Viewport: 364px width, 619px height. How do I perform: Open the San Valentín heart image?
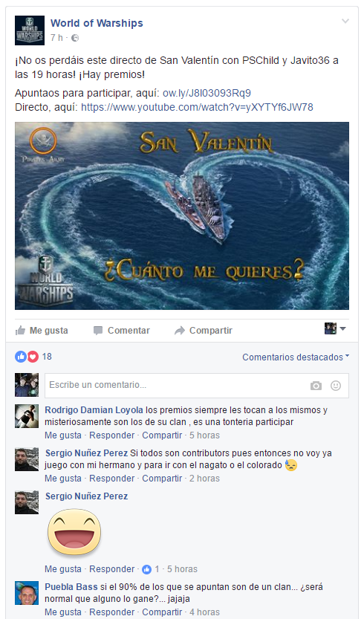pos(182,215)
